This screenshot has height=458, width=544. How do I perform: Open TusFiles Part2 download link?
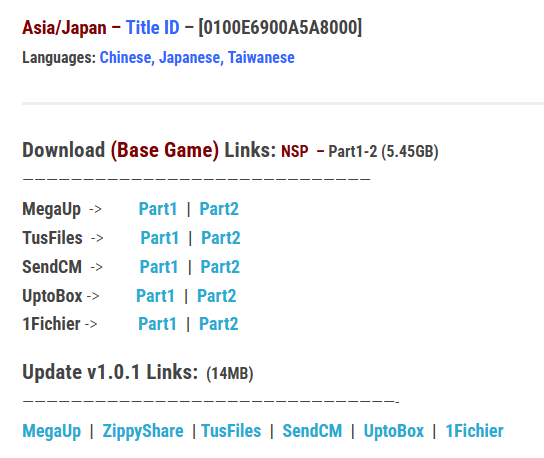coord(221,238)
